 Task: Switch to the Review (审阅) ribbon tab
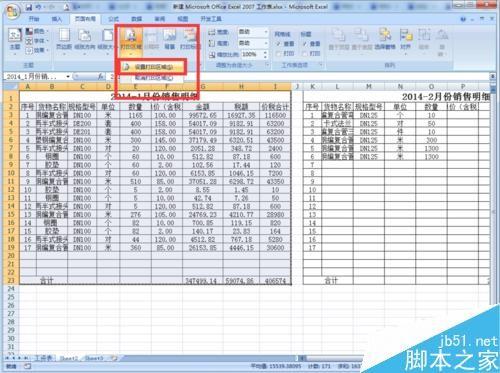coord(160,19)
